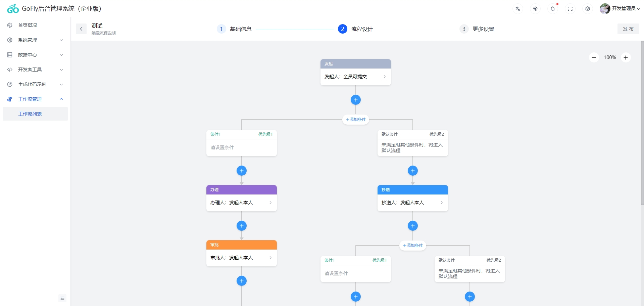Expand the 系统管理 menu
644x306 pixels.
click(35, 40)
